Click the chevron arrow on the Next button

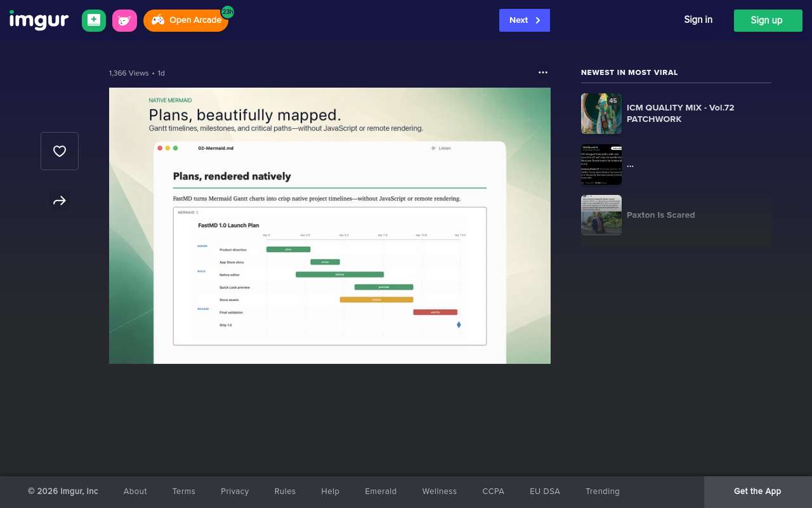click(x=538, y=20)
